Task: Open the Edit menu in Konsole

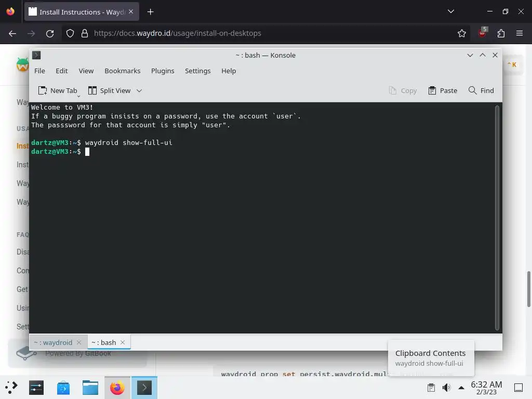Action: (61, 71)
